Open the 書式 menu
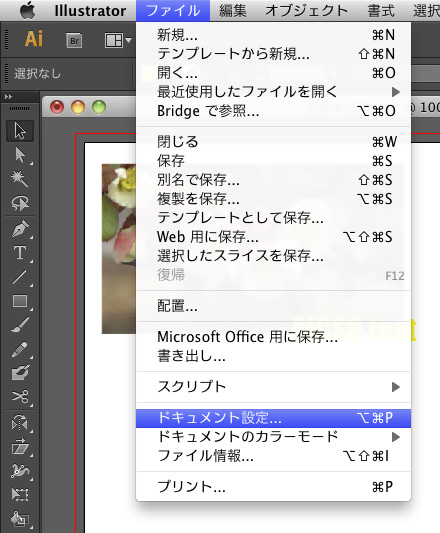Screen dimensions: 440x533 coord(381,11)
